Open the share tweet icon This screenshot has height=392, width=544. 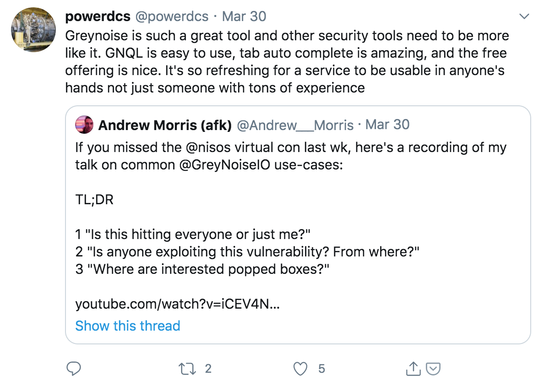point(413,368)
